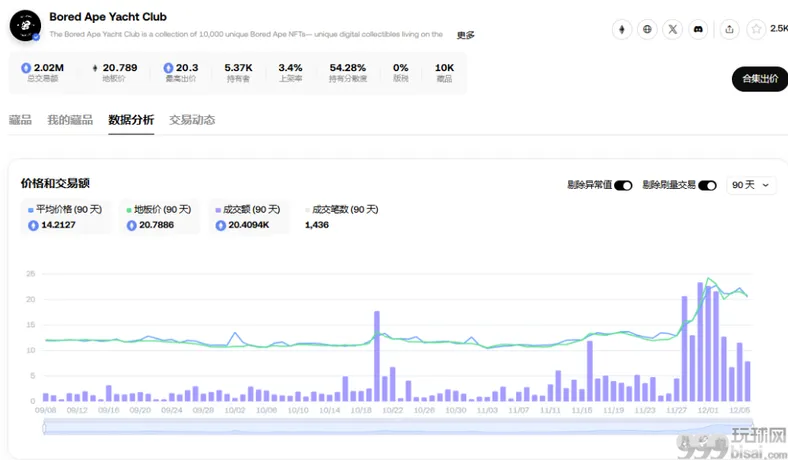
Task: Click the Bored Ape Yacht Club title
Action: pyautogui.click(x=108, y=17)
